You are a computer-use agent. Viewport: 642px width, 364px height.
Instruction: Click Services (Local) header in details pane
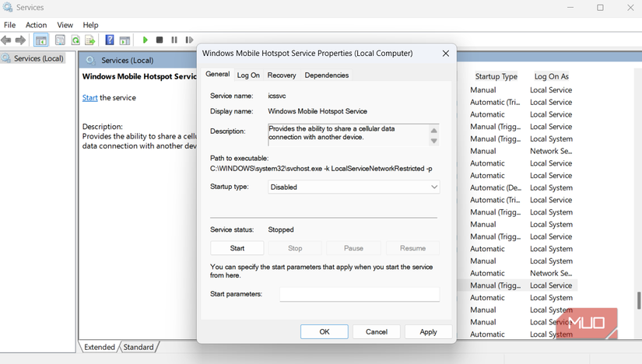[128, 61]
